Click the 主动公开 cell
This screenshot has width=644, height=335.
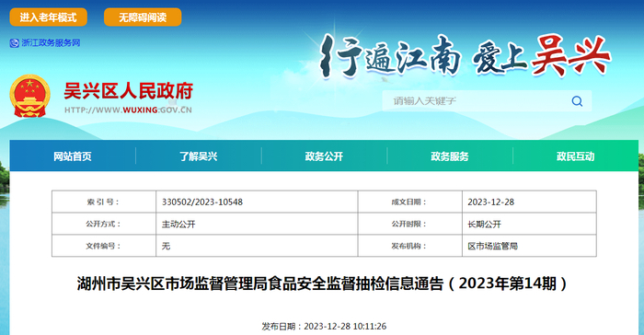point(257,224)
